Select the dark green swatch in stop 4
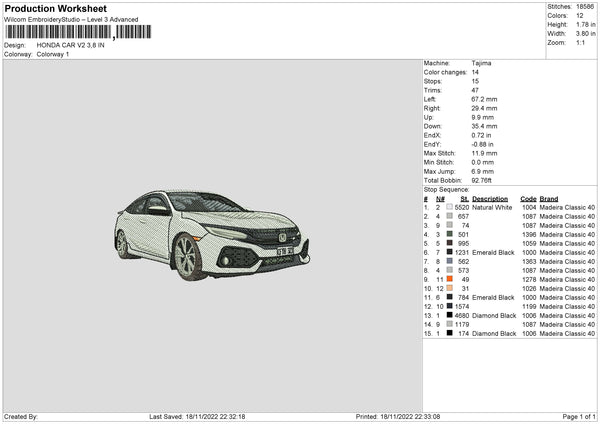The image size is (600, 424). 450,234
